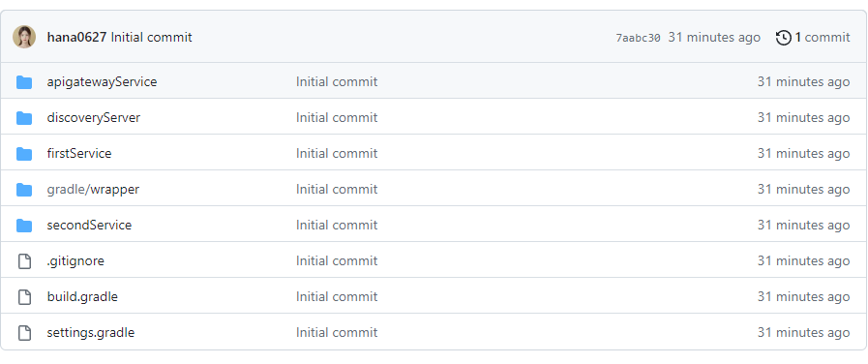Screen dimensions: 868x364
Task: Open the secondService folder
Action: coord(89,225)
